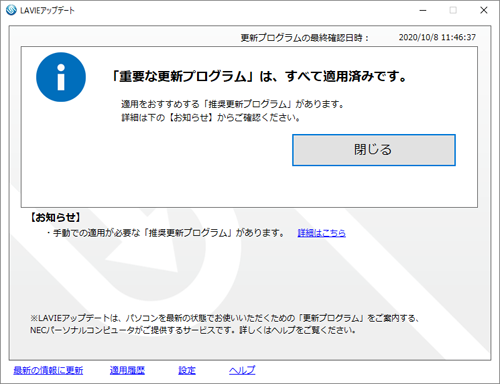Close the LAVIEアップデート window
500x384 pixels.
(484, 10)
